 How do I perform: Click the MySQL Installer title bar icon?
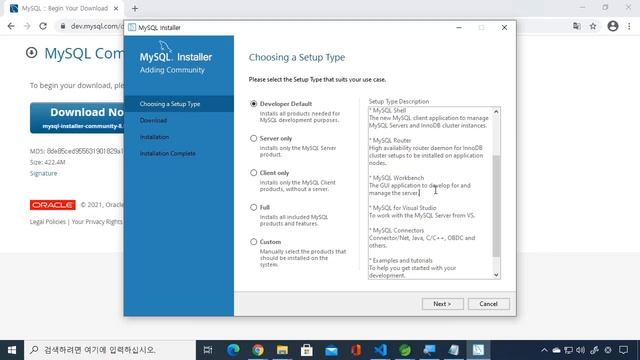[x=132, y=27]
